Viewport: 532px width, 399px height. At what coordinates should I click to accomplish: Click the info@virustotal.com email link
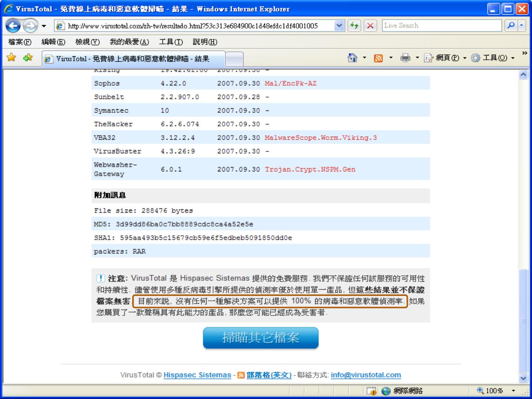coord(366,375)
